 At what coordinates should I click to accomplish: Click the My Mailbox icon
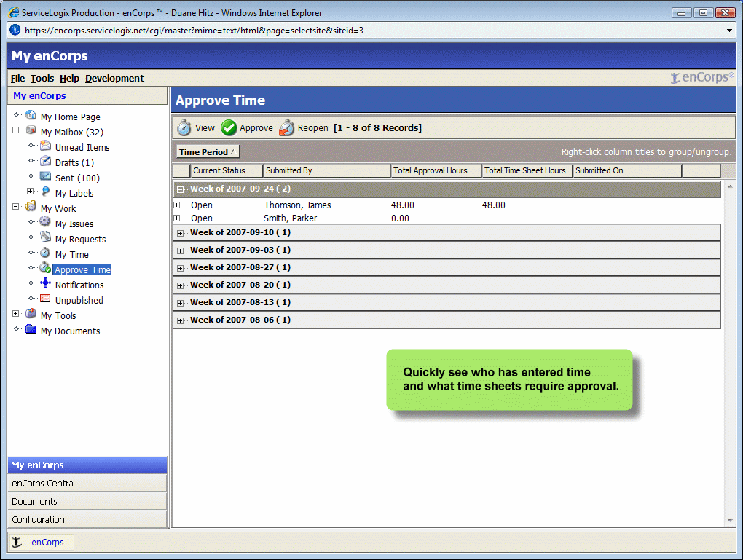pyautogui.click(x=31, y=130)
